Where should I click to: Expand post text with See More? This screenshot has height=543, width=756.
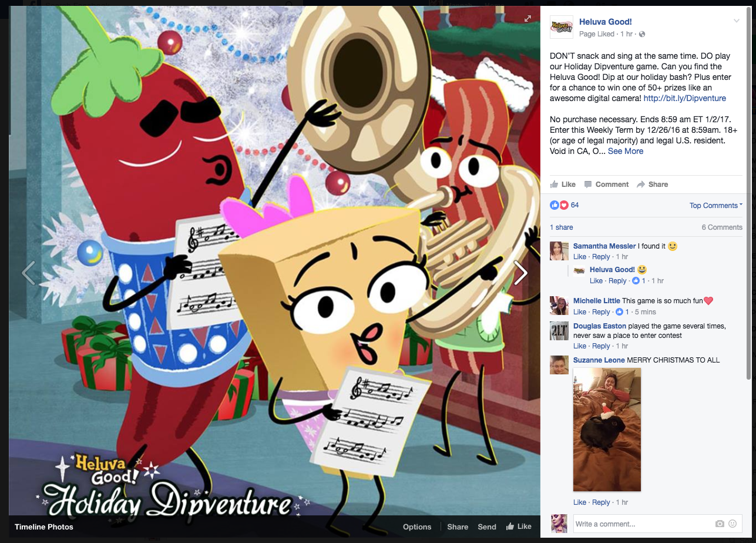625,151
